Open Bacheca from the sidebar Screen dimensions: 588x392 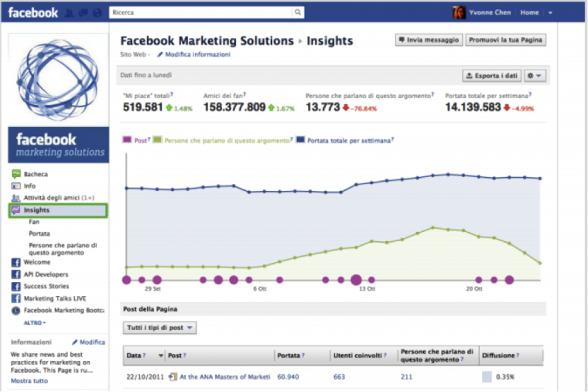[36, 174]
